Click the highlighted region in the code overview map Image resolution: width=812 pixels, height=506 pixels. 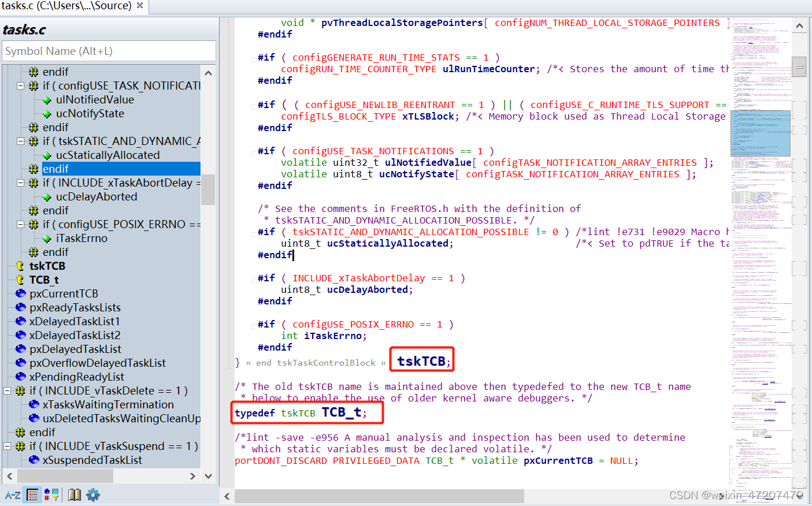[761, 133]
